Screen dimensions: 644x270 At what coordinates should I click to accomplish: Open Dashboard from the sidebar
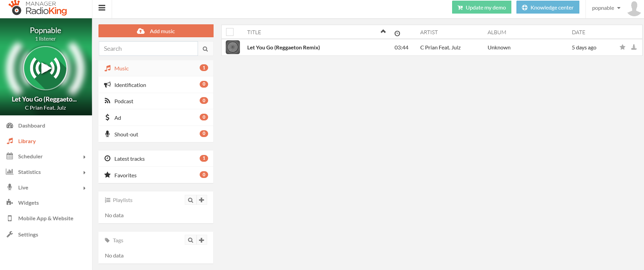click(31, 126)
